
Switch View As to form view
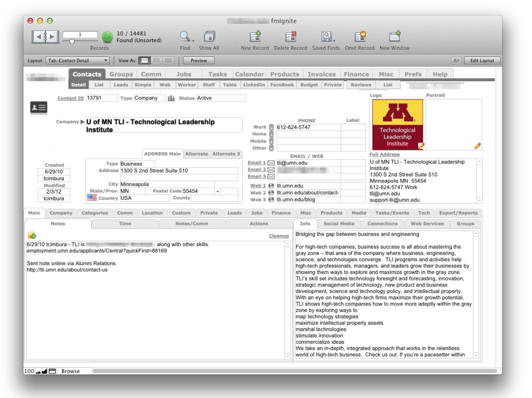pos(145,61)
